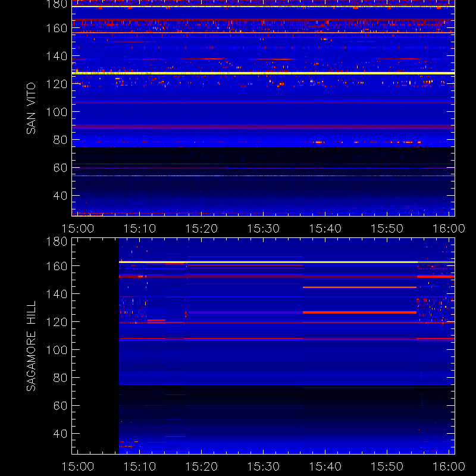Click 16:00 time label under Sagamore Hill plot
This screenshot has width=476, height=476.
[x=449, y=466]
